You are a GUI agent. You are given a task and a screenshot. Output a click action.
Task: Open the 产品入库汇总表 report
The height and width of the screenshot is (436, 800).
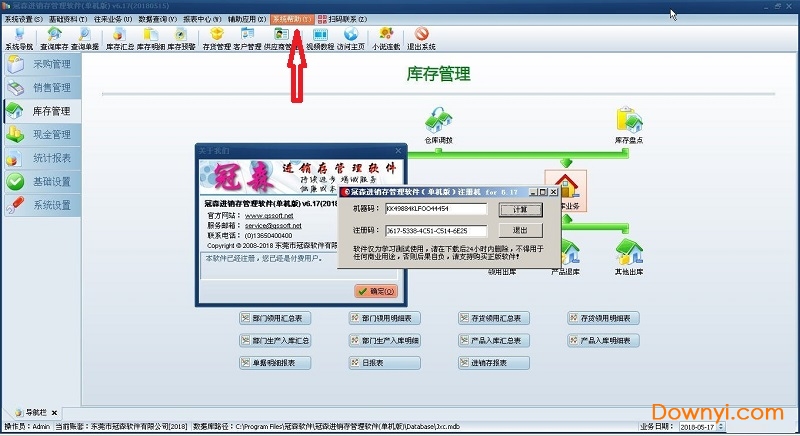pos(494,340)
